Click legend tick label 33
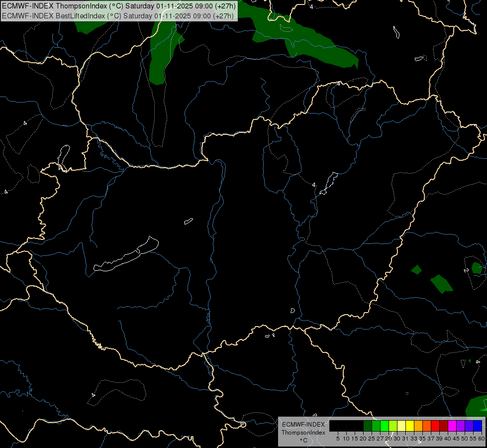Image resolution: width=487 pixels, height=448 pixels. (x=414, y=439)
